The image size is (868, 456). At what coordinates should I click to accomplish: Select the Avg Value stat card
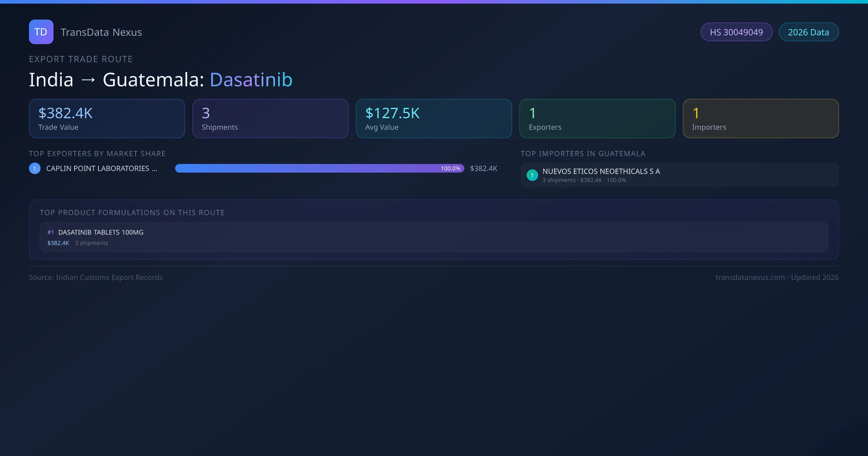click(x=434, y=118)
